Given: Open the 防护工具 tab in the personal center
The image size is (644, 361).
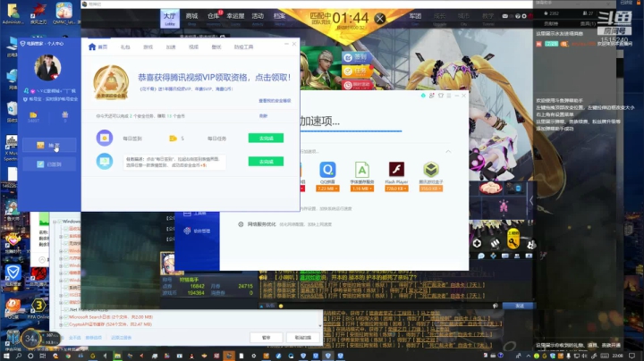Looking at the screenshot, I should (243, 47).
